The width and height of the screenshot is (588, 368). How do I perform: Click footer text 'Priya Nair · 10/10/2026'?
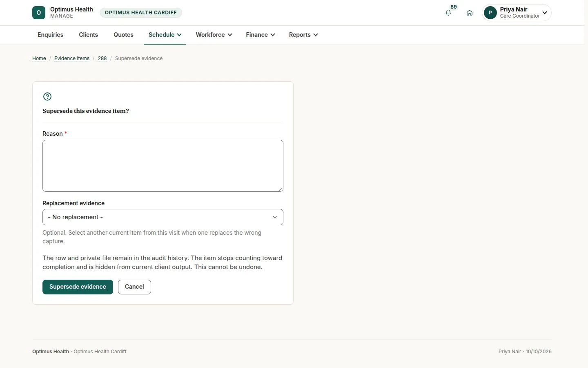click(525, 352)
